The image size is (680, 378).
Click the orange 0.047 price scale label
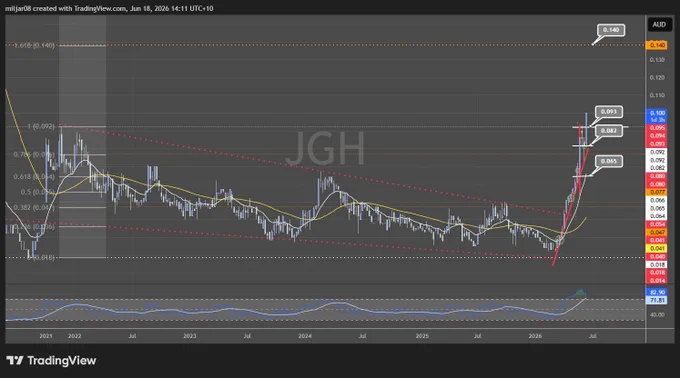(657, 232)
